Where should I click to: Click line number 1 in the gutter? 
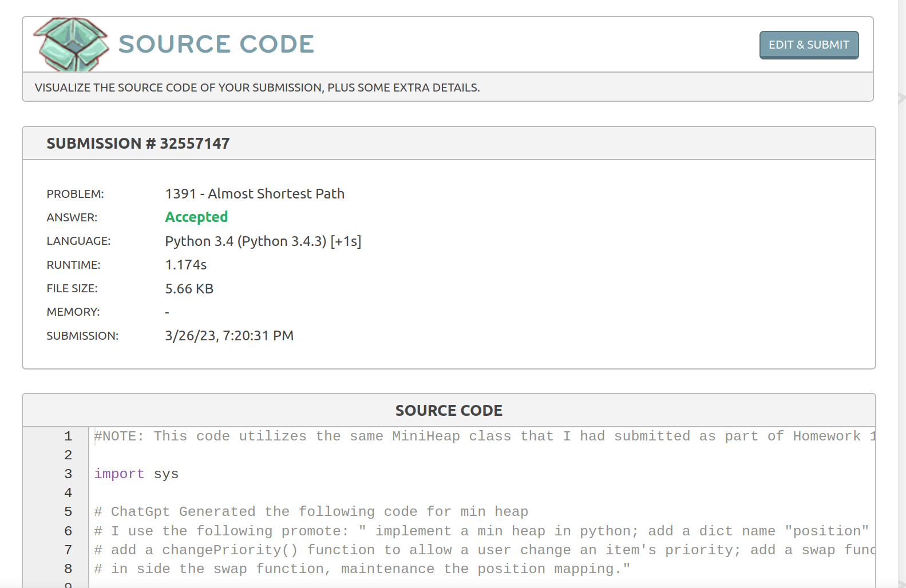(68, 436)
